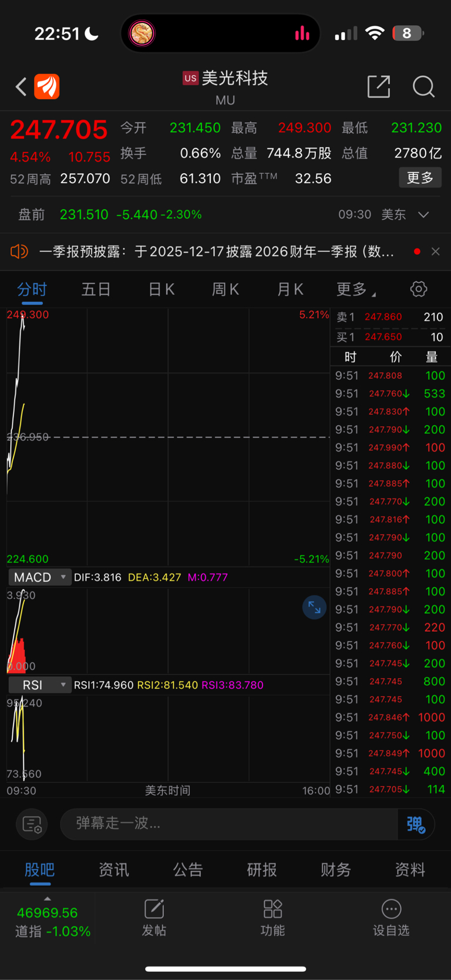451x980 pixels.
Task: Tap the orange Eastmoney app logo
Action: 47,87
